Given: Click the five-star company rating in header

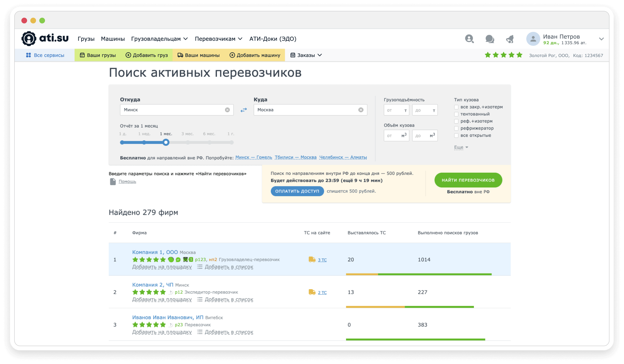Looking at the screenshot, I should [x=504, y=55].
